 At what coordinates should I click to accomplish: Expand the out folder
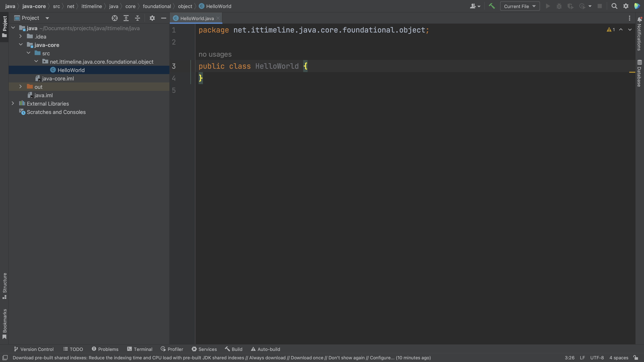point(20,87)
